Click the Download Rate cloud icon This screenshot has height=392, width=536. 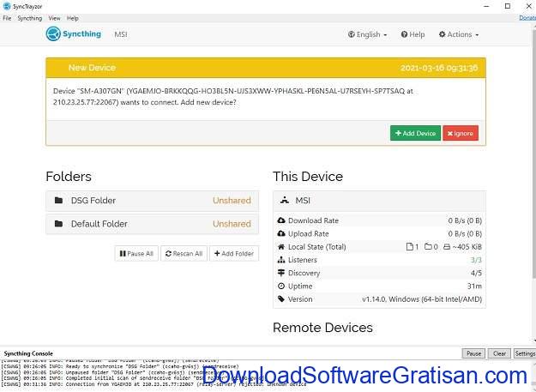tap(281, 220)
